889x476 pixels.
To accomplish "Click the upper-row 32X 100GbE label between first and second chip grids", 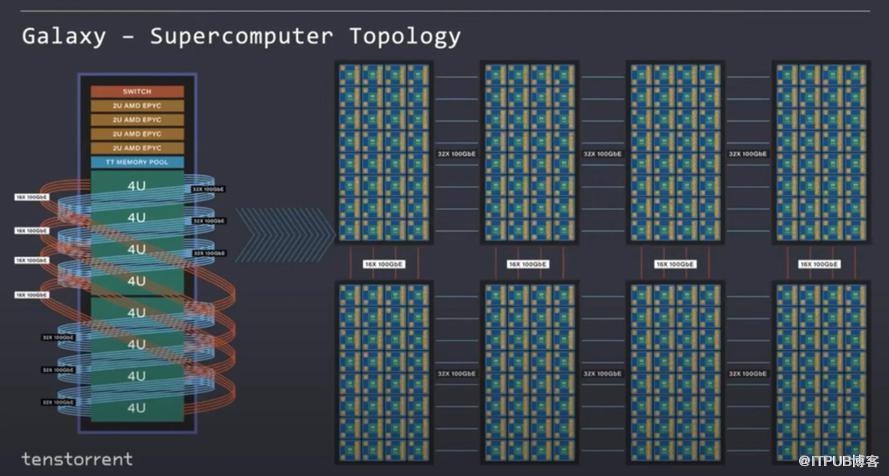I will click(x=456, y=154).
